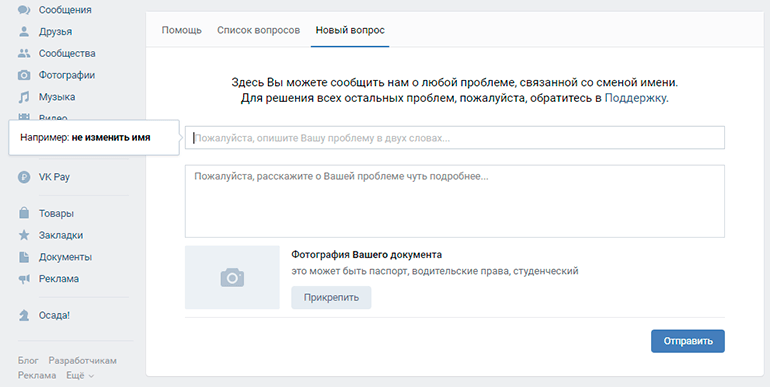Go to Закладки
The height and width of the screenshot is (387, 770).
(x=61, y=235)
